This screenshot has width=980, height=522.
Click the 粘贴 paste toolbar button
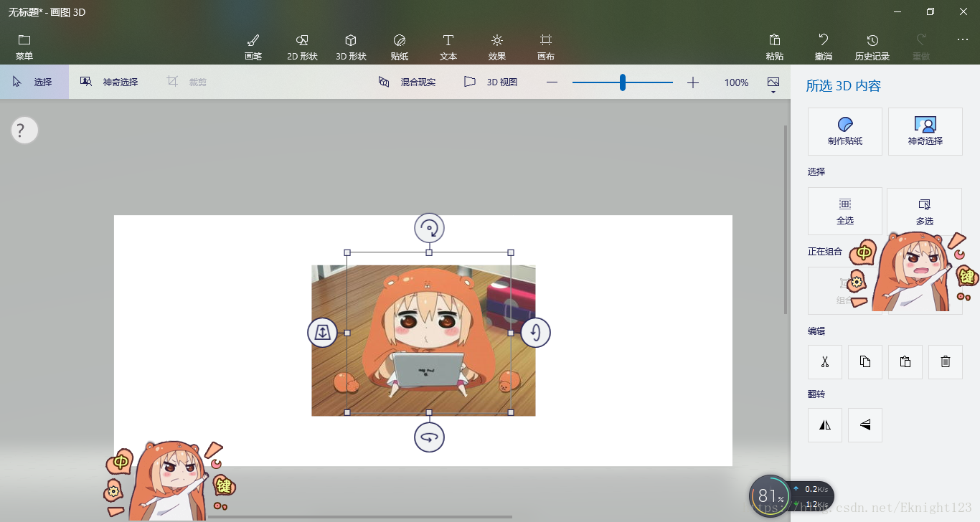tap(775, 47)
